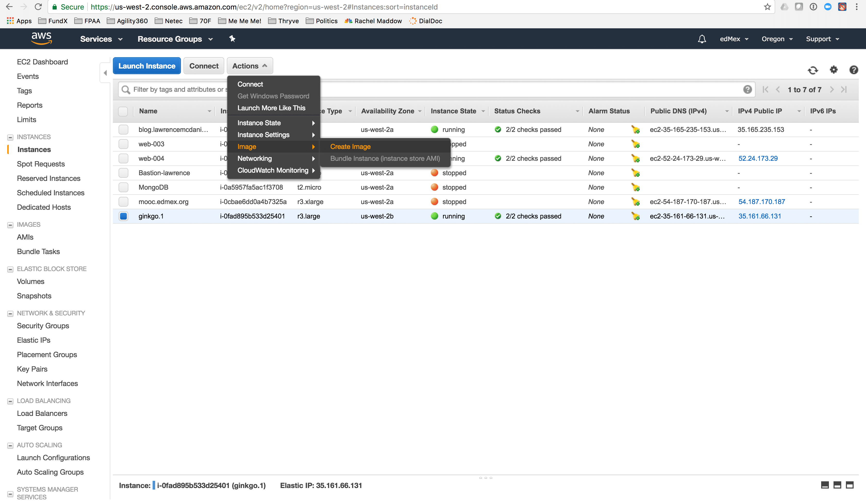Collapse the NETWORK & SECURITY section
The image size is (866, 504).
(x=10, y=314)
